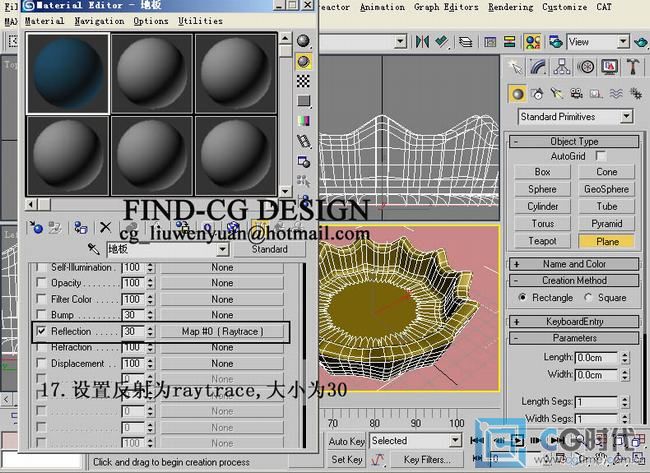This screenshot has width=650, height=473.
Task: Enable the Self-Illumination map checkbox
Action: (x=41, y=267)
